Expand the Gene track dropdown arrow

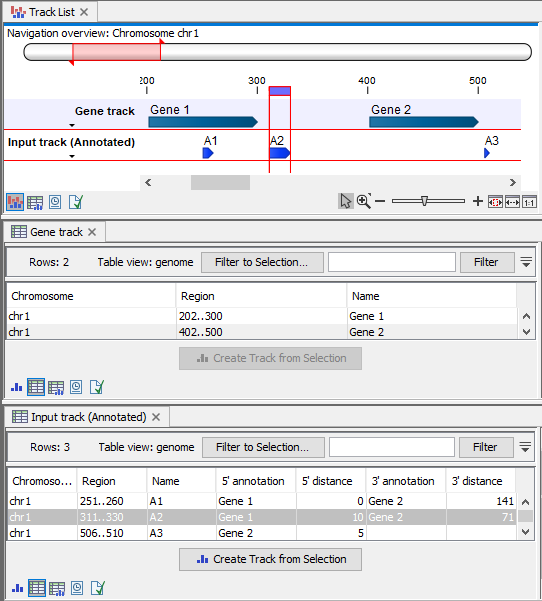pyautogui.click(x=72, y=125)
